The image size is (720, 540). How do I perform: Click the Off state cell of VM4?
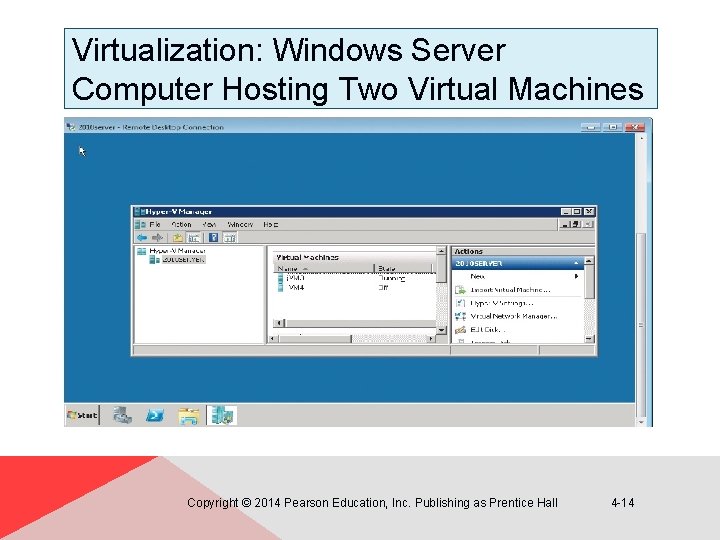click(x=383, y=287)
